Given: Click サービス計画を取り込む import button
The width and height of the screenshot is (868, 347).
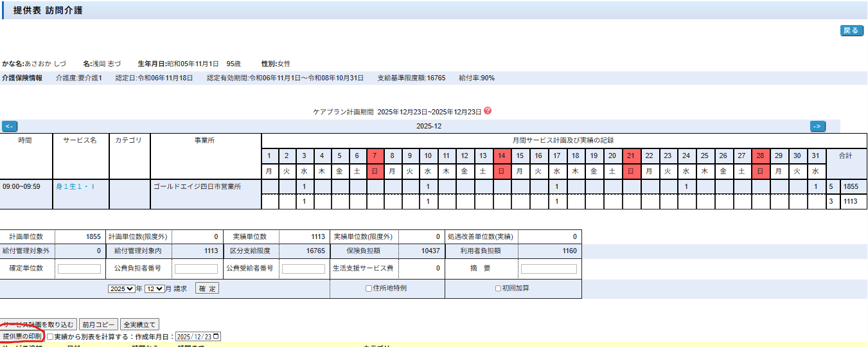Looking at the screenshot, I should (x=39, y=325).
